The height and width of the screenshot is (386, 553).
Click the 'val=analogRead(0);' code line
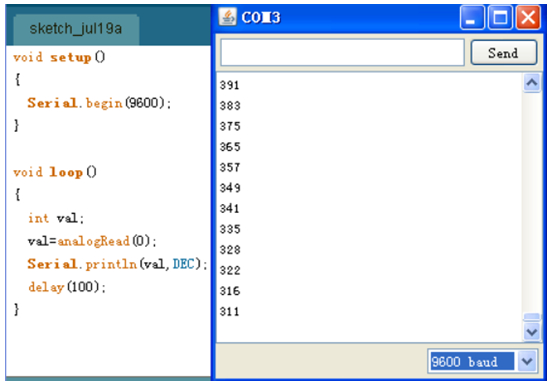(x=92, y=241)
